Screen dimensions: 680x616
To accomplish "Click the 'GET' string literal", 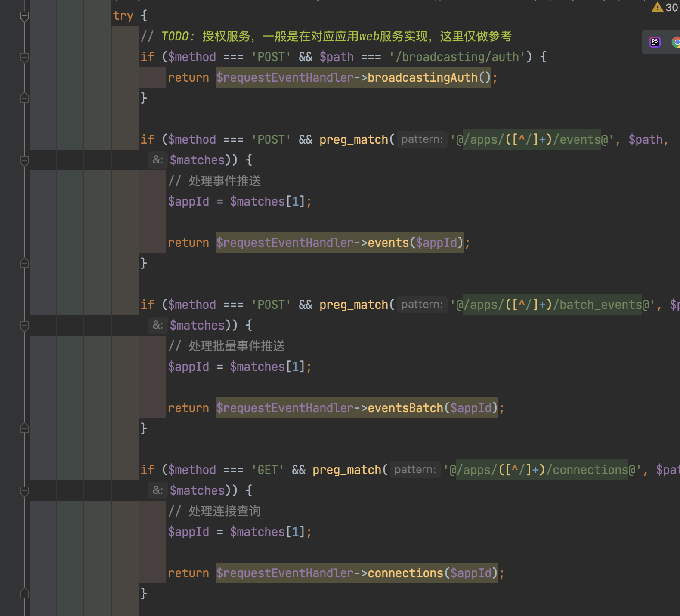I will point(268,470).
